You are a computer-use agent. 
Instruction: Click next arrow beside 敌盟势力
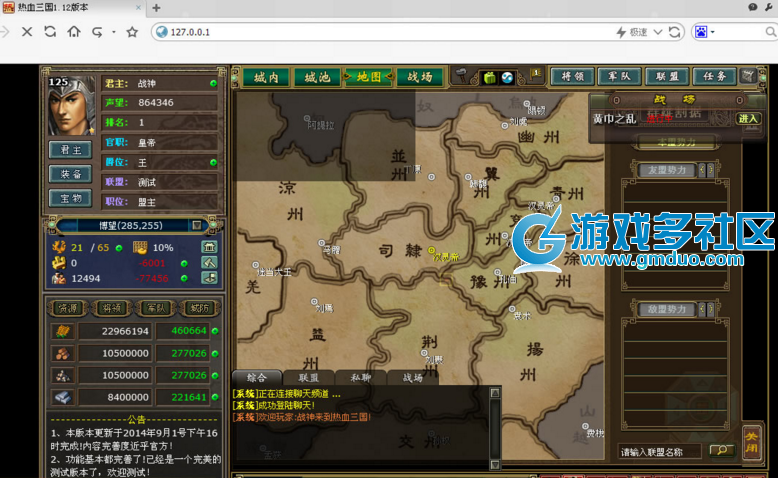click(711, 309)
